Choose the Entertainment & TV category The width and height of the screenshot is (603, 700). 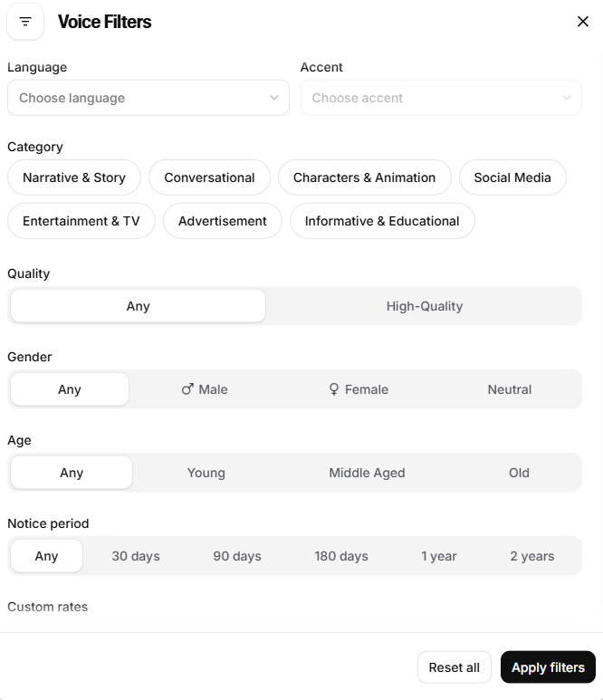point(81,221)
